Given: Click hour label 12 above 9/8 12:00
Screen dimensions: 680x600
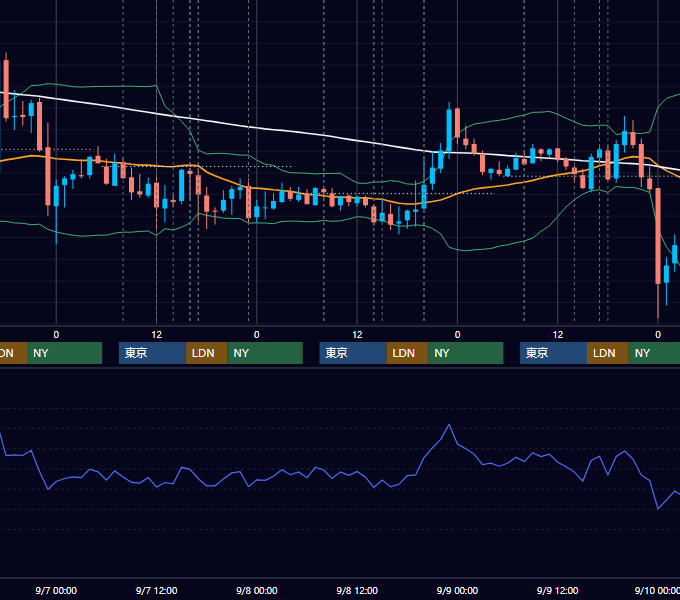Looking at the screenshot, I should click(357, 335).
